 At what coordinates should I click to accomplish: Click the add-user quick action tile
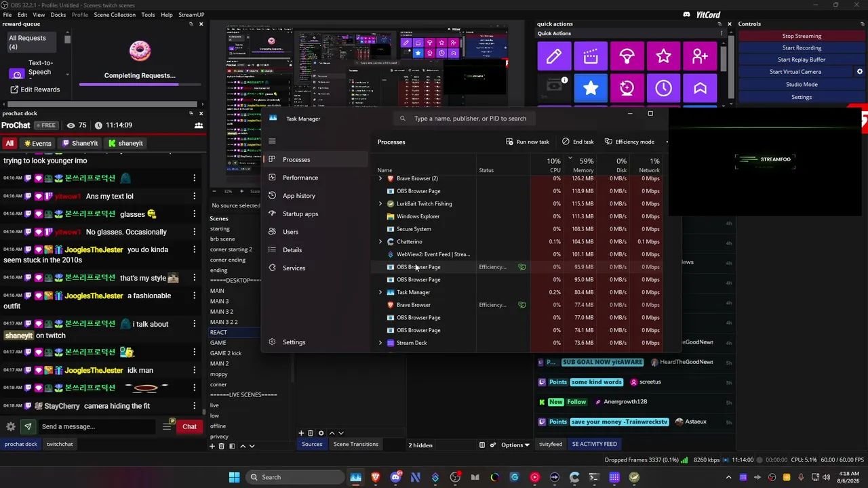pyautogui.click(x=701, y=56)
